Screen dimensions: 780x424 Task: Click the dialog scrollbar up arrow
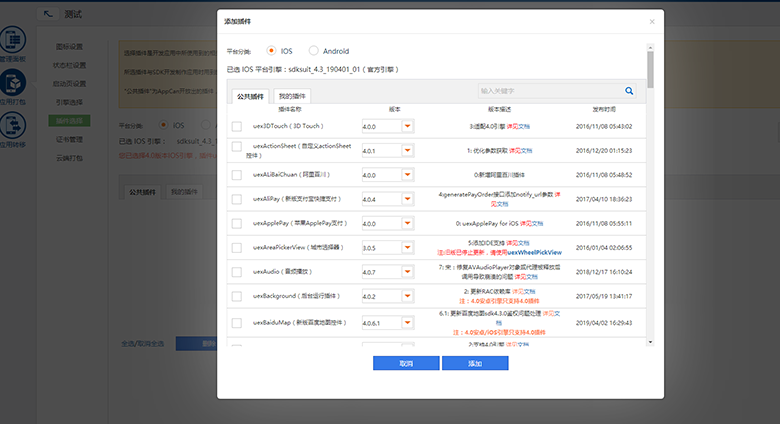650,47
